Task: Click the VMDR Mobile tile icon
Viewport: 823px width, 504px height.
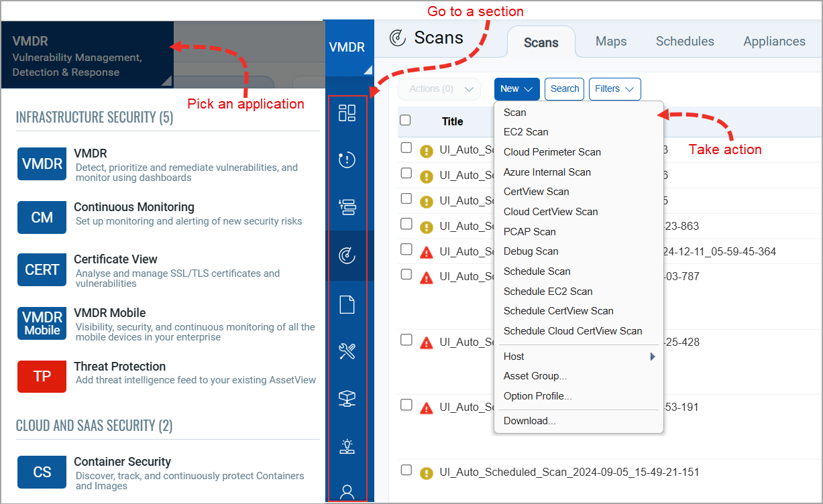Action: 42,323
